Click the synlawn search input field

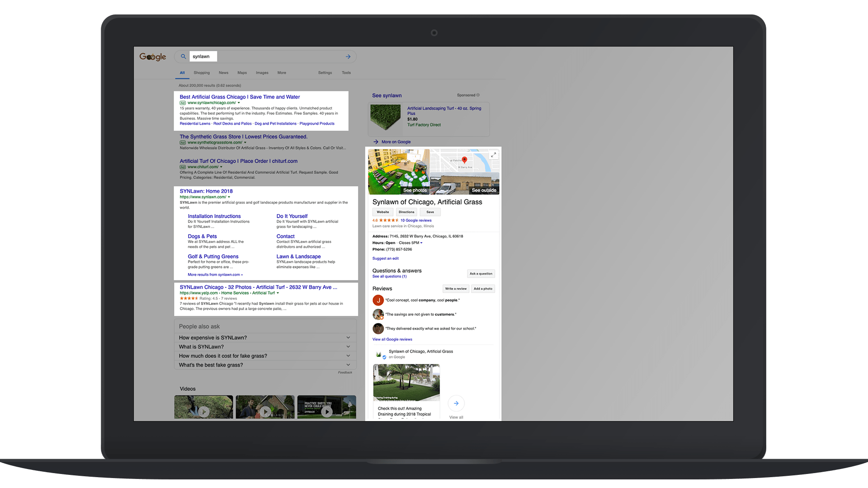(203, 56)
